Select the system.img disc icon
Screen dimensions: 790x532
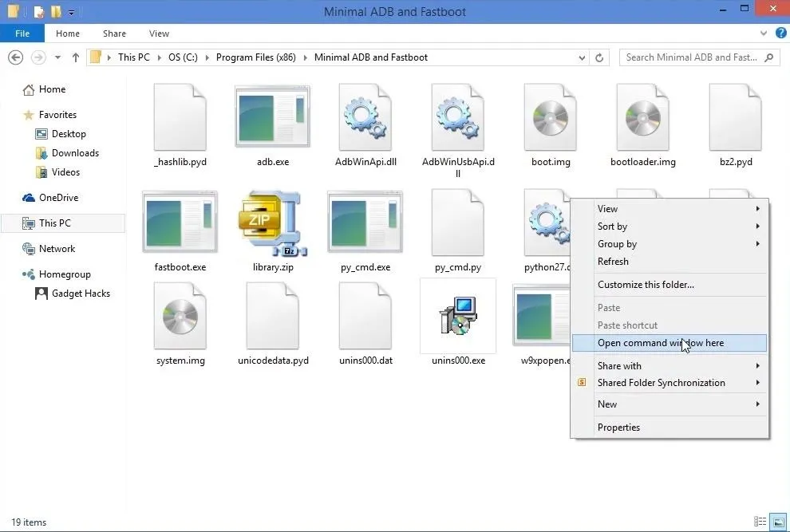(180, 316)
